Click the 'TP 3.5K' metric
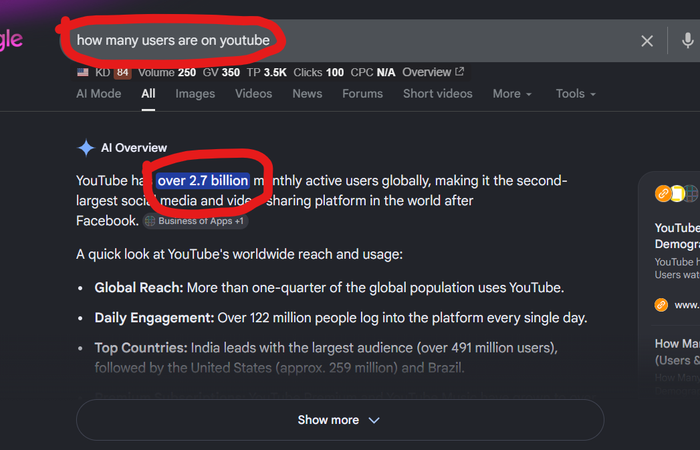The image size is (700, 450). [x=267, y=72]
